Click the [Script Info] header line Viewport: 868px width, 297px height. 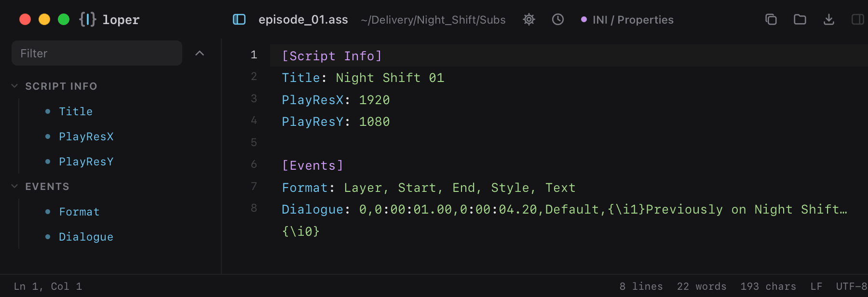332,56
